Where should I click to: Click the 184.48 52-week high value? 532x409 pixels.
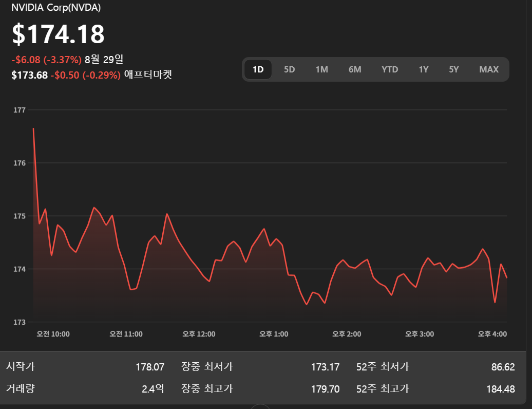[x=501, y=389]
